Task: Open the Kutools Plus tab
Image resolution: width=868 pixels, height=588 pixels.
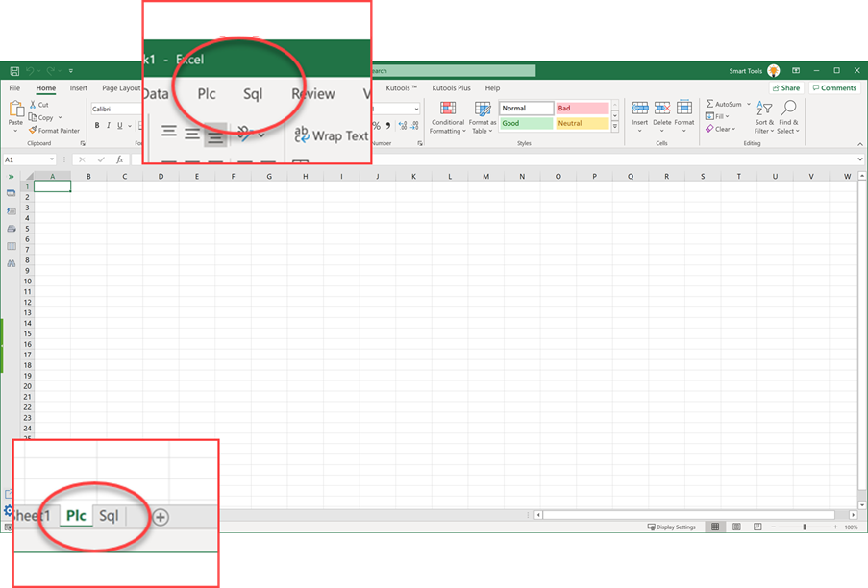Action: point(451,88)
